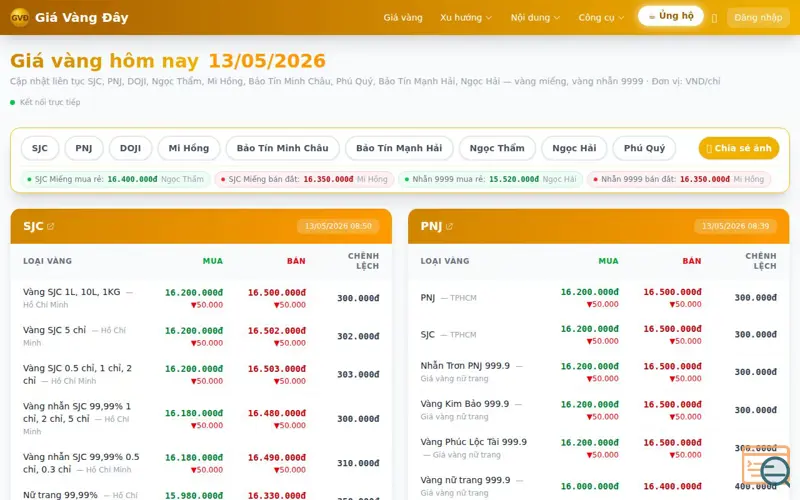The height and width of the screenshot is (500, 800).
Task: Click the Kết nối trực tiếp status indicator
Action: [x=45, y=102]
